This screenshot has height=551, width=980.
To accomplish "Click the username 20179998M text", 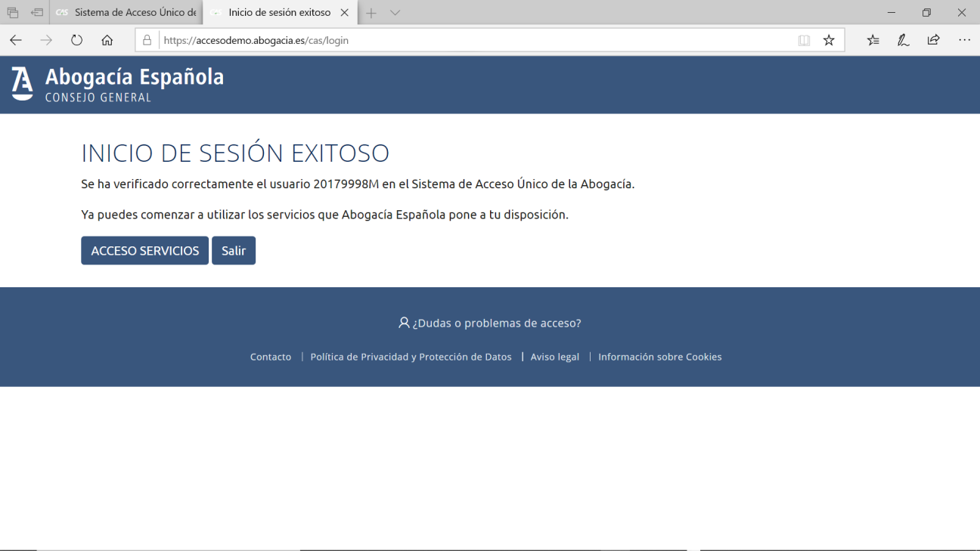I will [x=346, y=184].
